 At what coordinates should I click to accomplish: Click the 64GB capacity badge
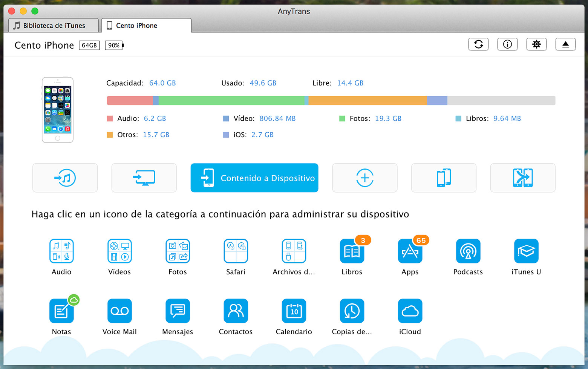[x=89, y=45]
